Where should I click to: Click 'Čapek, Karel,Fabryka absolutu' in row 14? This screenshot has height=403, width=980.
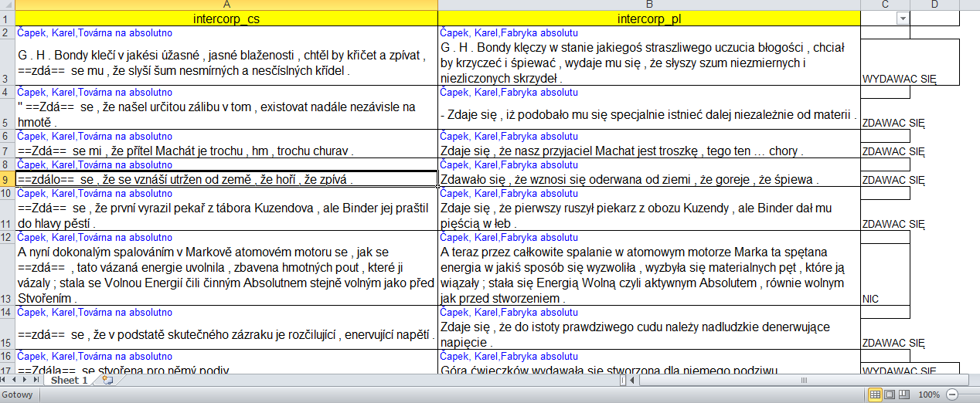(509, 312)
